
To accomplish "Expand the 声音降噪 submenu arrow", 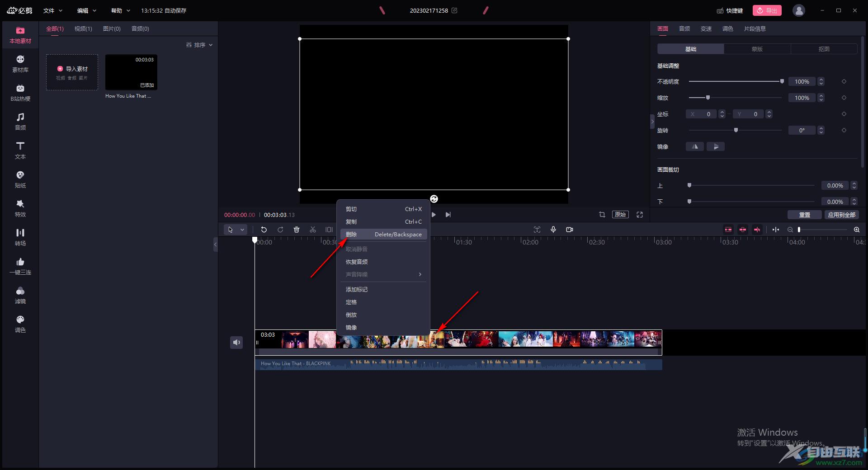I will coord(420,274).
